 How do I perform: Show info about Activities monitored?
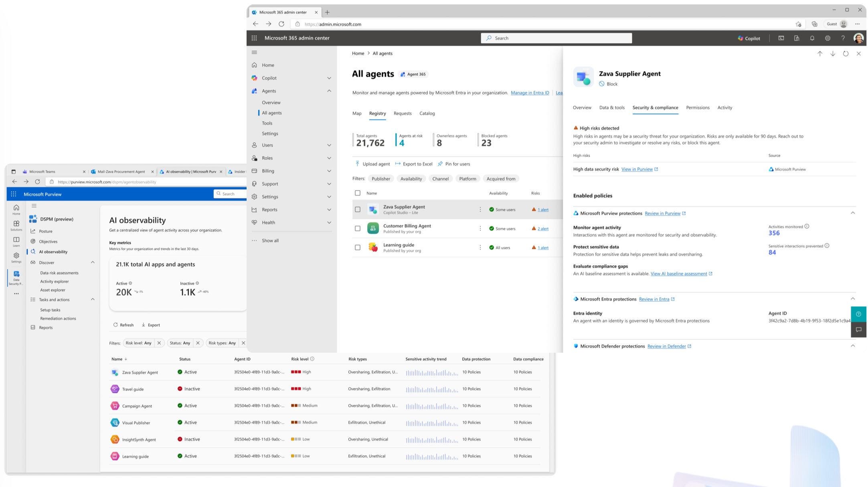[x=807, y=226]
